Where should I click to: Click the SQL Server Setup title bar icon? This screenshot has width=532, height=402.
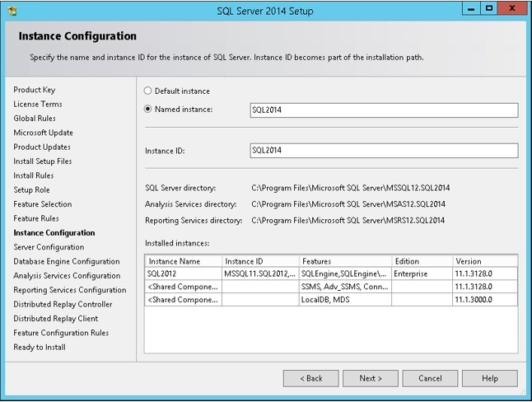[x=10, y=11]
